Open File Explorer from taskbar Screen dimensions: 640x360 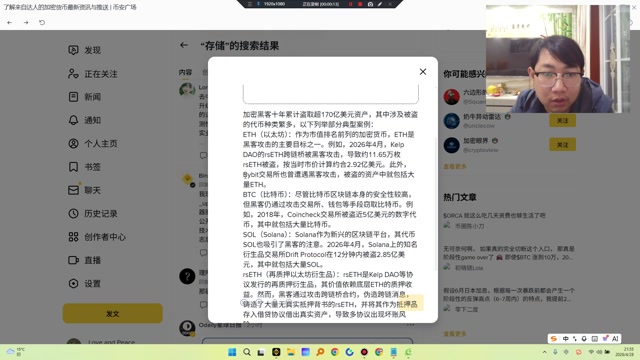(x=291, y=352)
